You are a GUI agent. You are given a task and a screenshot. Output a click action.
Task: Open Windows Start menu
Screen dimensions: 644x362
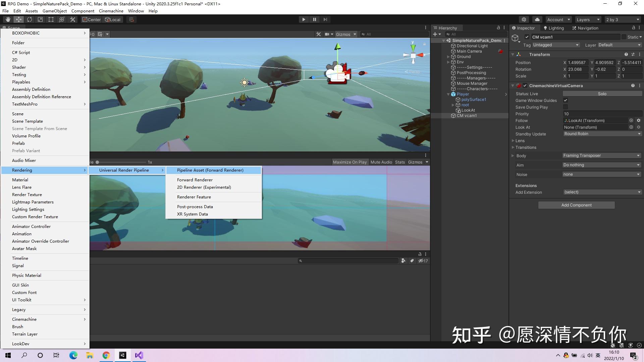point(8,355)
